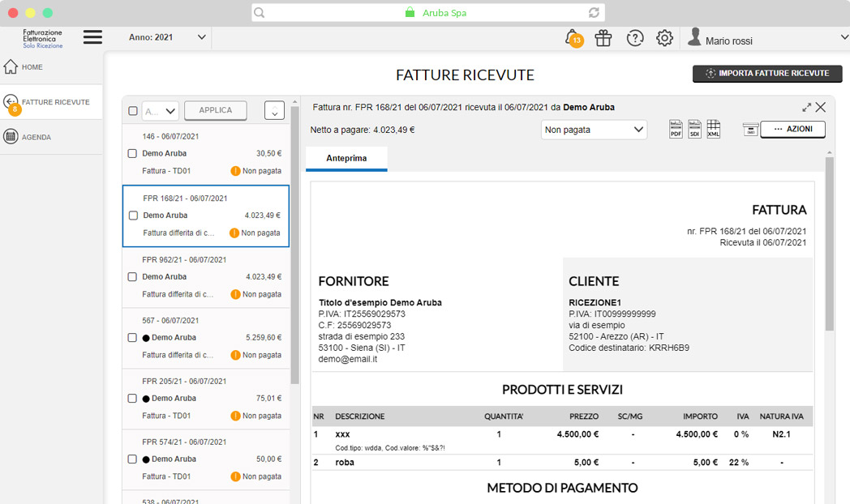Download the XML file
The height and width of the screenshot is (504, 850).
pos(714,129)
